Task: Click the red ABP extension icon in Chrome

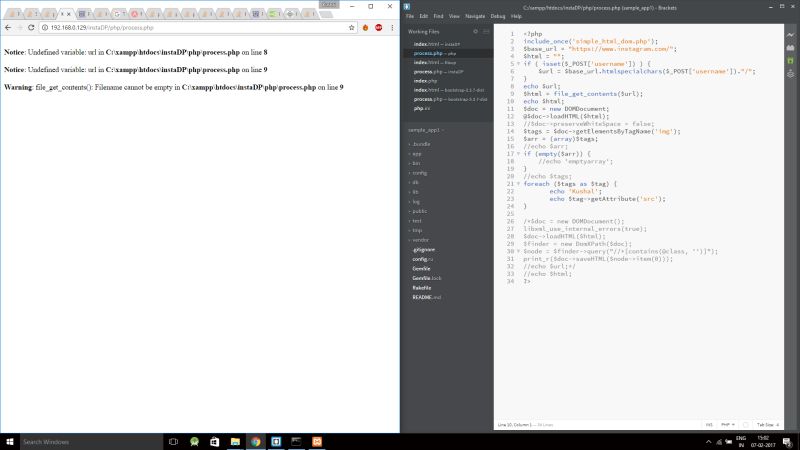Action: 379,28
